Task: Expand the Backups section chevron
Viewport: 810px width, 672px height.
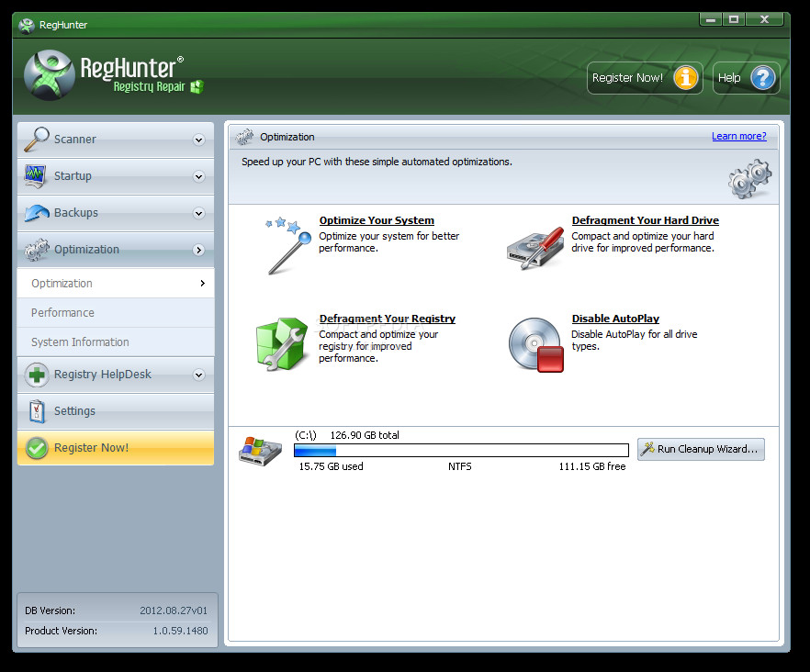Action: [199, 213]
